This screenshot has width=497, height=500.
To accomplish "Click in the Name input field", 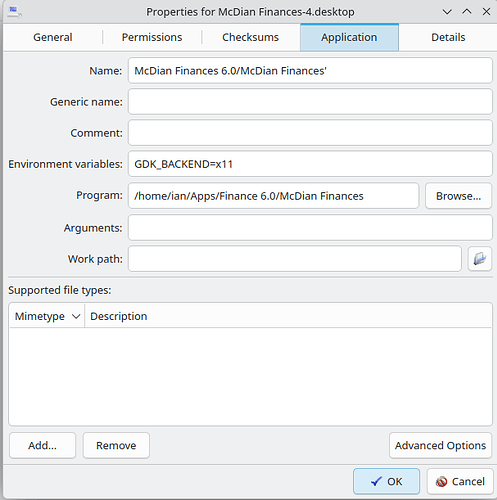I will (x=310, y=71).
